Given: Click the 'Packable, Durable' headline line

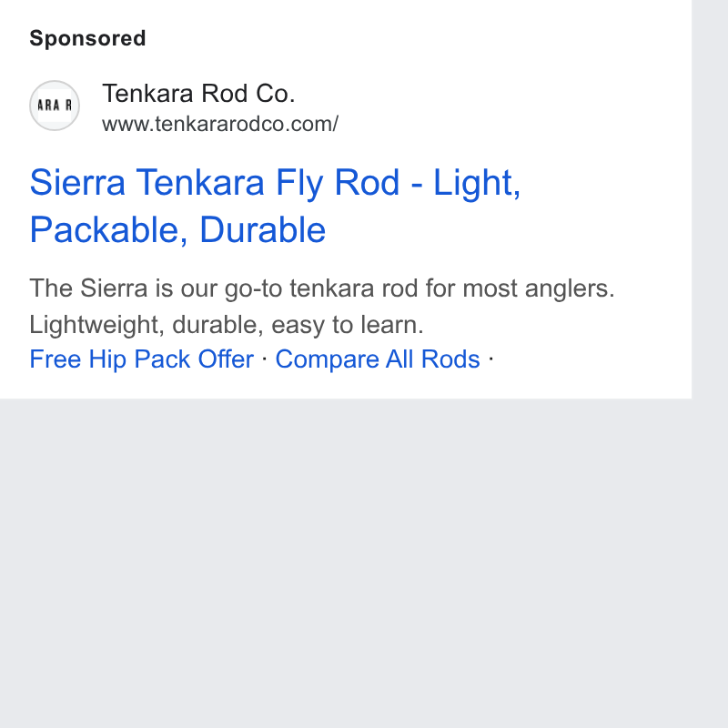Looking at the screenshot, I should pos(177,230).
